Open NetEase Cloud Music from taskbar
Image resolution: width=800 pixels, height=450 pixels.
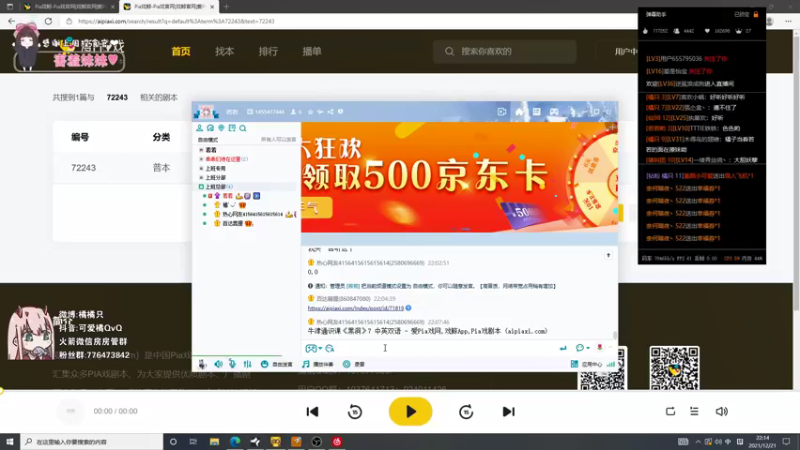click(337, 442)
